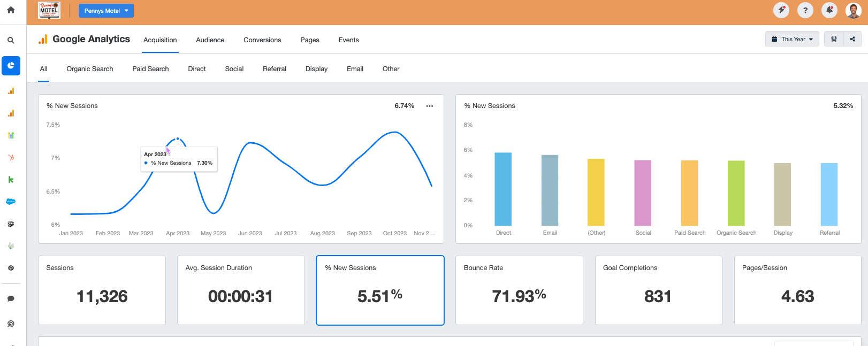This screenshot has width=868, height=346.
Task: Select the Goal Completions metric card
Action: point(658,290)
